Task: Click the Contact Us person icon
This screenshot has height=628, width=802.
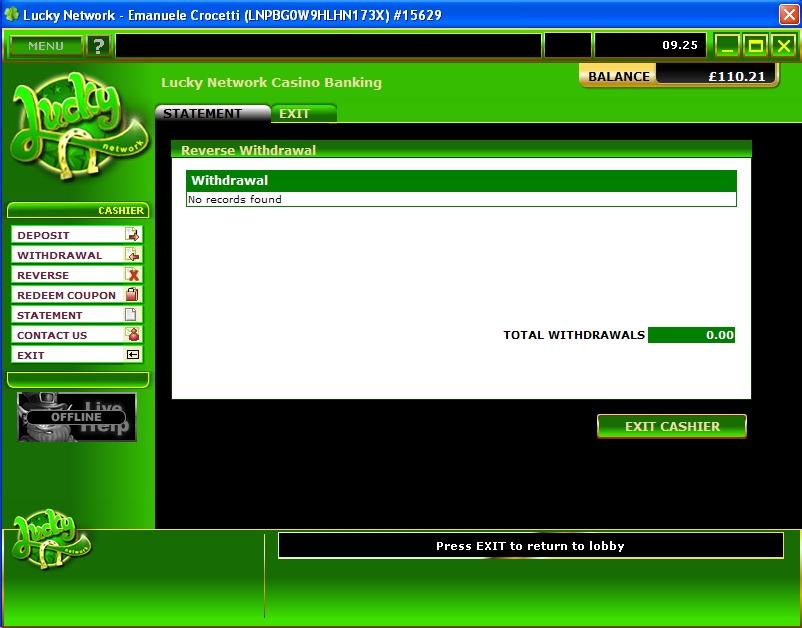Action: click(132, 334)
